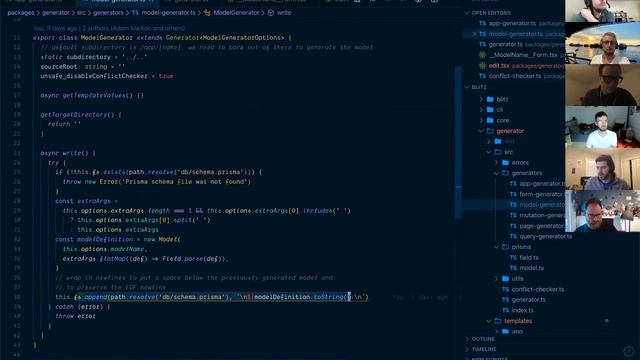640x360 pixels.
Task: Open field.ts in prisma folder
Action: pos(529,258)
